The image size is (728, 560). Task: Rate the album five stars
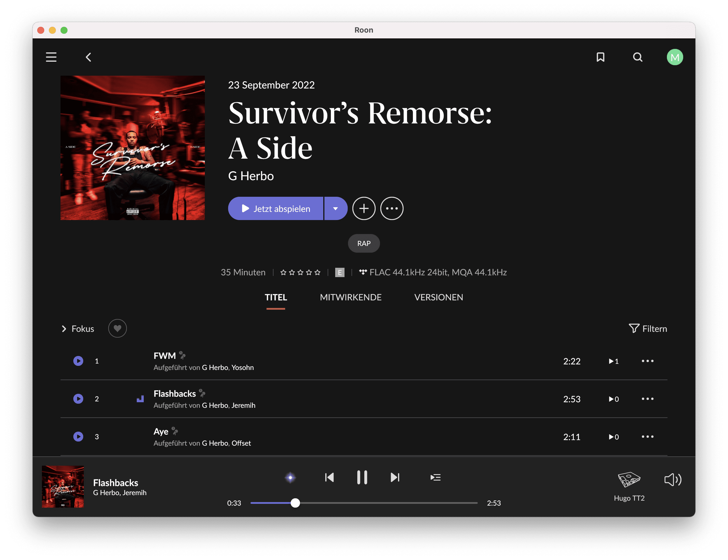point(317,272)
